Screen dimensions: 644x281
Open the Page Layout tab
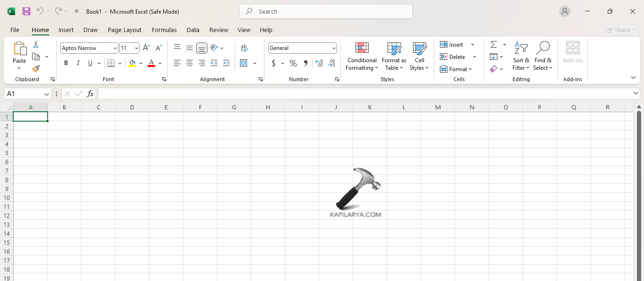124,30
